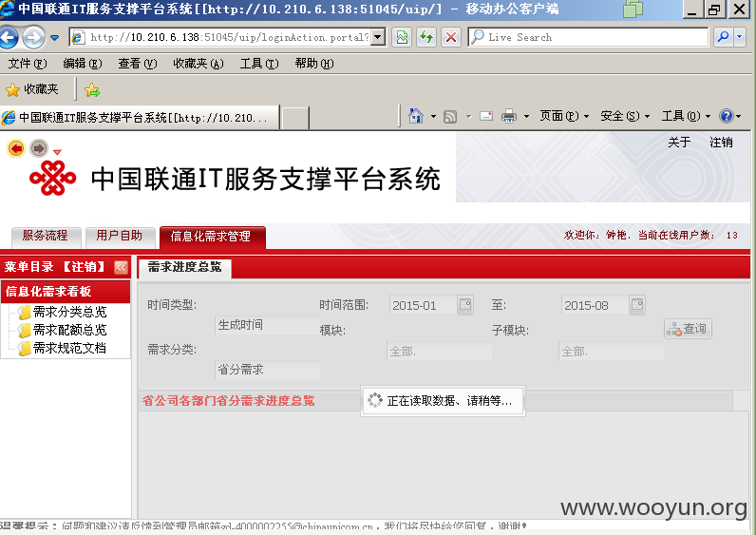Viewport: 756px width, 535px height.
Task: Click the Print icon
Action: pyautogui.click(x=509, y=116)
